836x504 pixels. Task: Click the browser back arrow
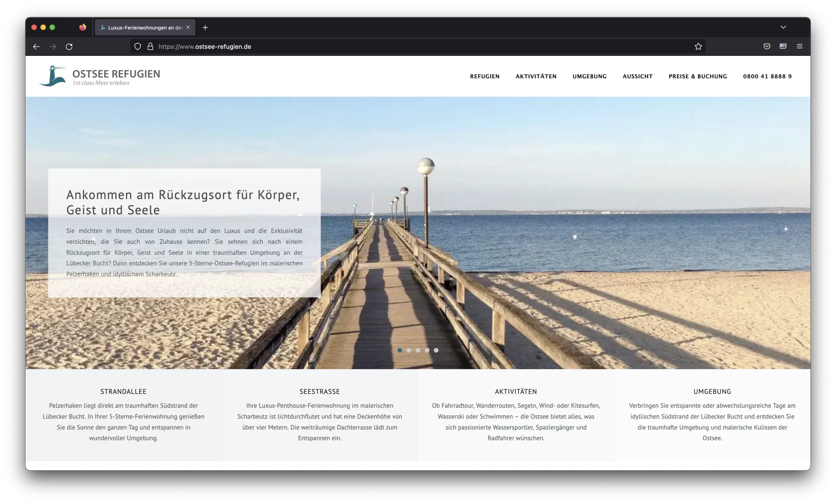point(36,46)
